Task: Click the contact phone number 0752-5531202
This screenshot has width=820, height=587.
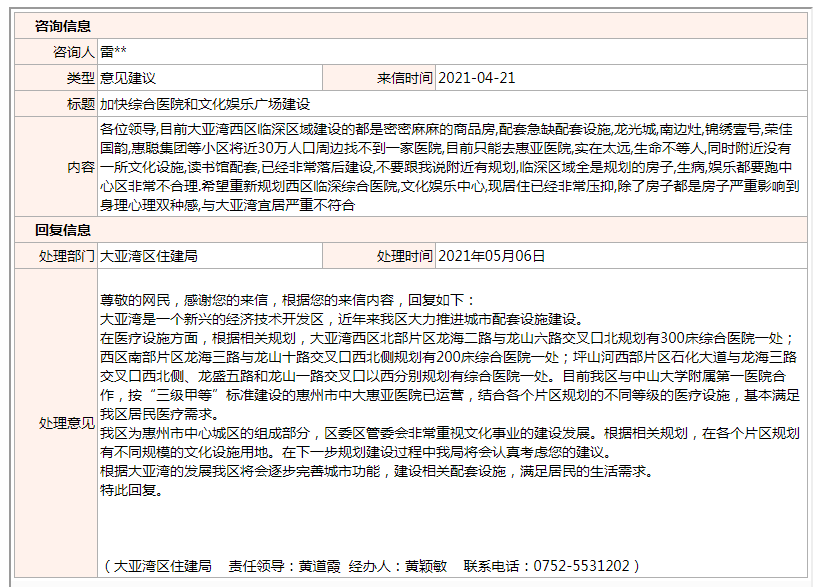Action: point(585,566)
